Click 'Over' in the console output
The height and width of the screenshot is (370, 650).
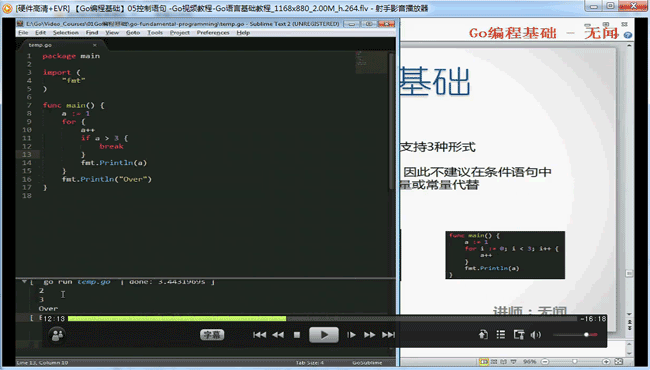48,308
